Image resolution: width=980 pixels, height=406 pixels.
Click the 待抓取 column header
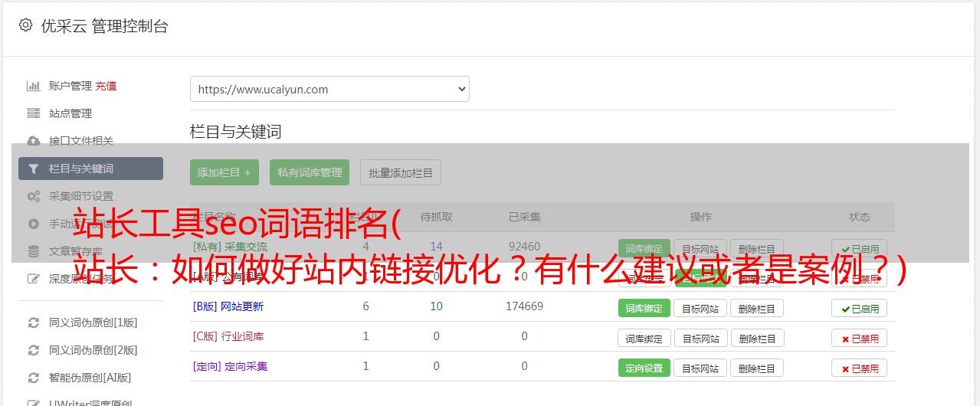point(437,217)
